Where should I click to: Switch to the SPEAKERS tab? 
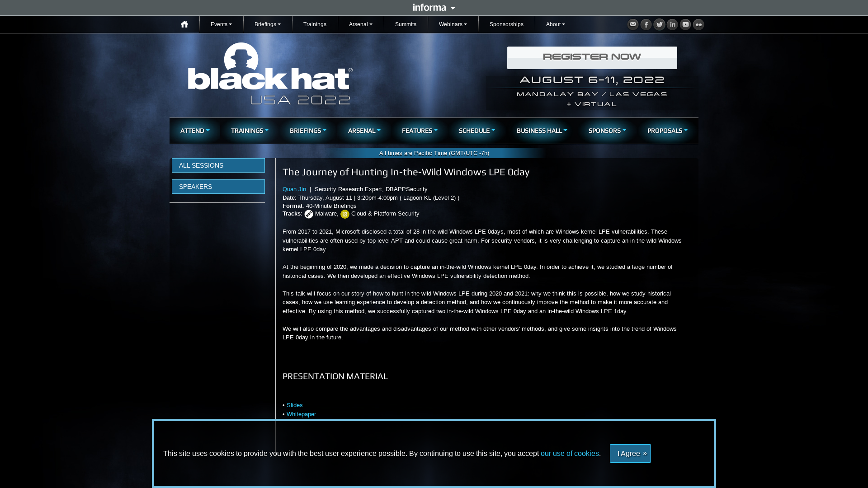(x=218, y=186)
